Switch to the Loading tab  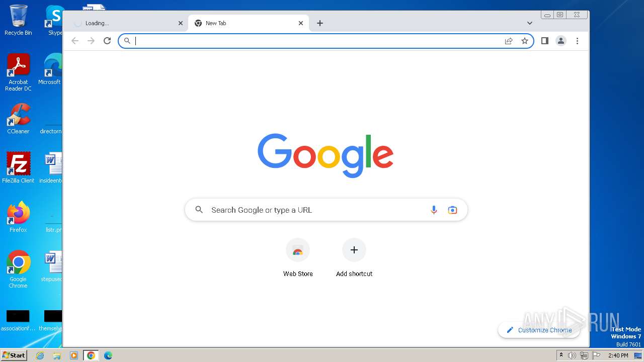click(128, 23)
